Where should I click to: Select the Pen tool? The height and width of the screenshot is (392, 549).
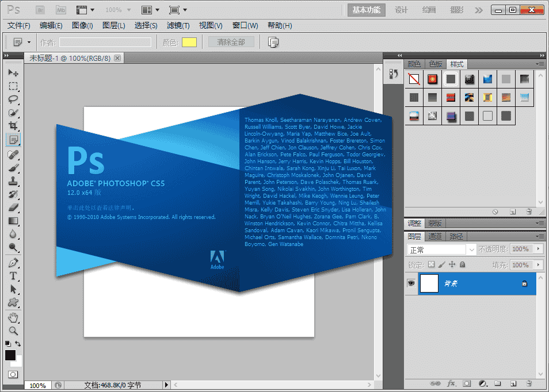13,263
